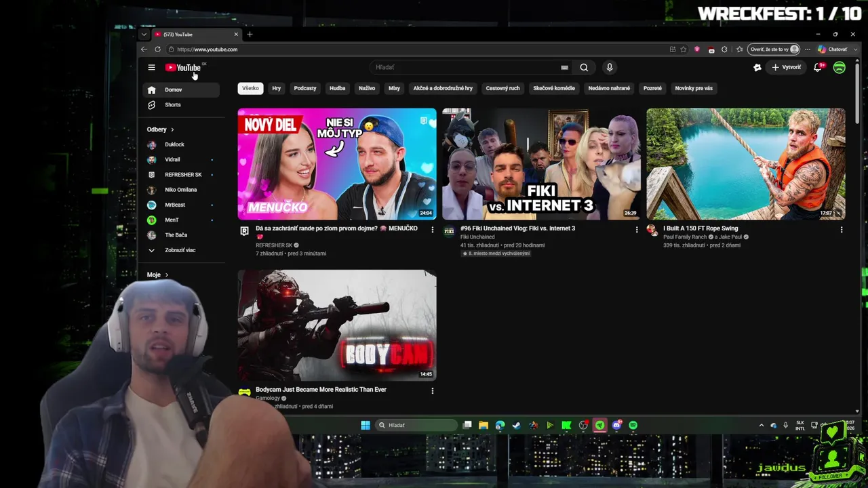Open a new browser tab with plus
This screenshot has height=488, width=868.
click(x=250, y=35)
